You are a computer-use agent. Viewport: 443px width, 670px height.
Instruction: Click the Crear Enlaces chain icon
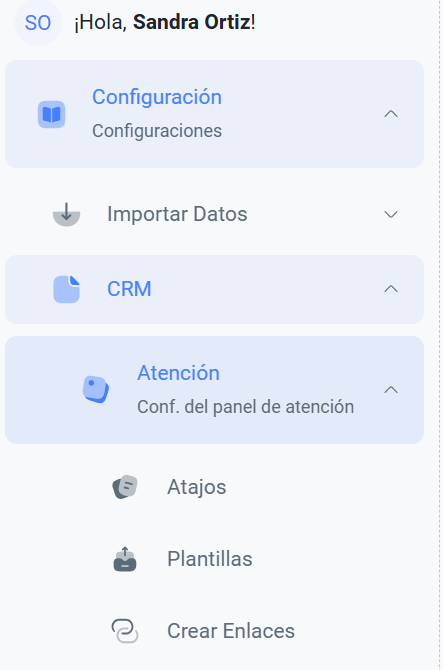(125, 631)
